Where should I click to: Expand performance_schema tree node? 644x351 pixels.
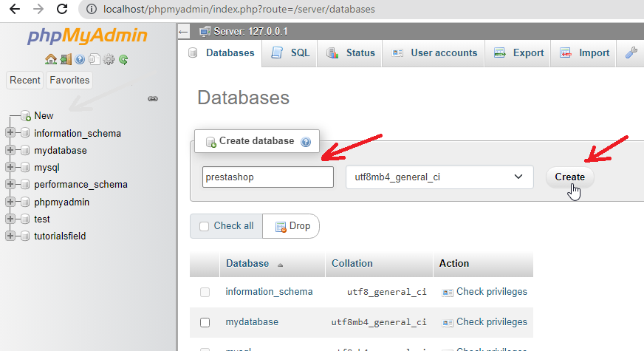coord(10,184)
